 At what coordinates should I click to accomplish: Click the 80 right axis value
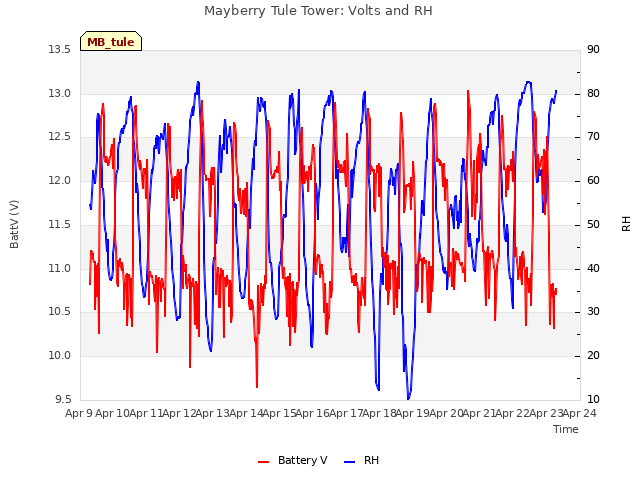(x=593, y=93)
